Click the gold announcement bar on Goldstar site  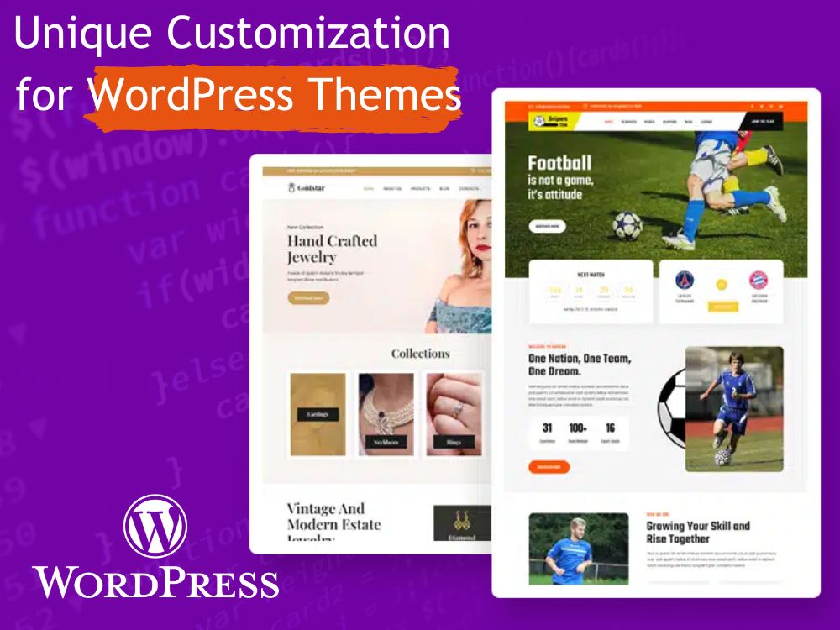pos(376,171)
